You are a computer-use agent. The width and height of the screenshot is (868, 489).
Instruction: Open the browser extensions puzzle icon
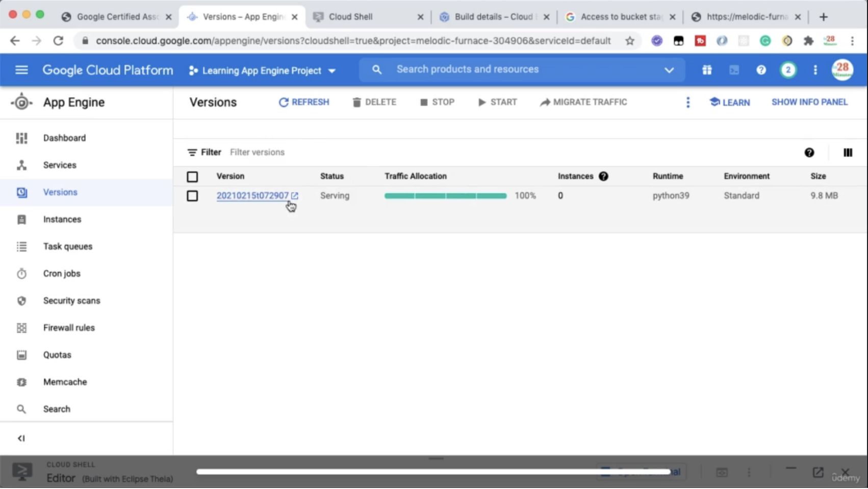pyautogui.click(x=808, y=41)
